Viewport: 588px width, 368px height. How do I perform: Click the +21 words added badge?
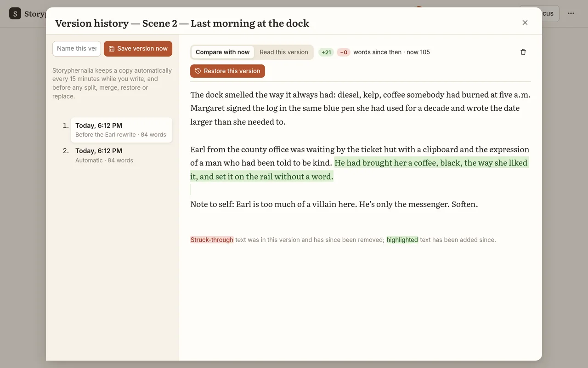[x=326, y=52]
